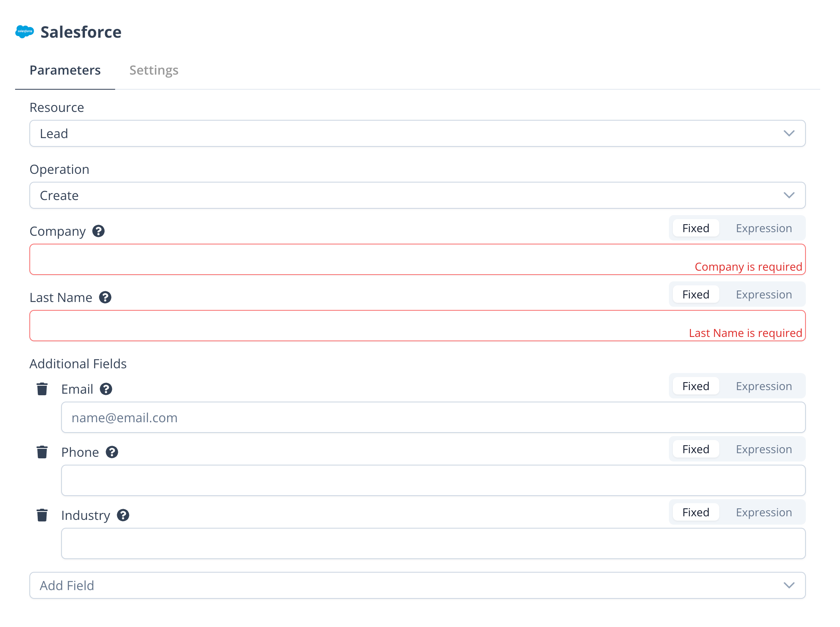The image size is (840, 627).
Task: Switch Company to Expression mode
Action: (x=763, y=228)
